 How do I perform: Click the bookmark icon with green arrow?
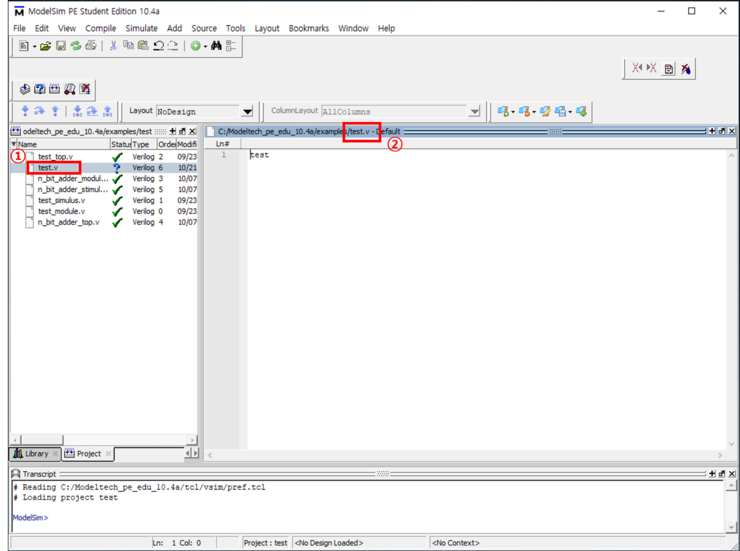click(581, 111)
